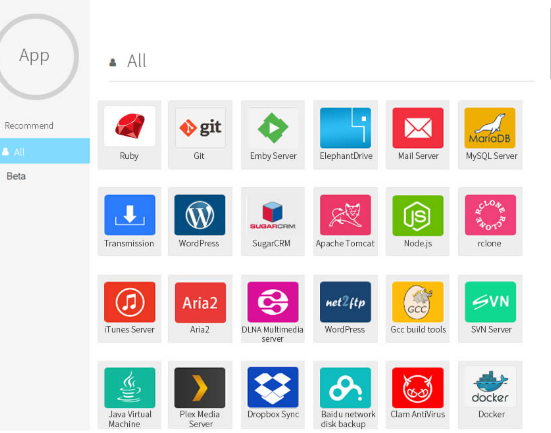
Task: Select the MySQL Server MariaDB icon
Action: pyautogui.click(x=490, y=127)
